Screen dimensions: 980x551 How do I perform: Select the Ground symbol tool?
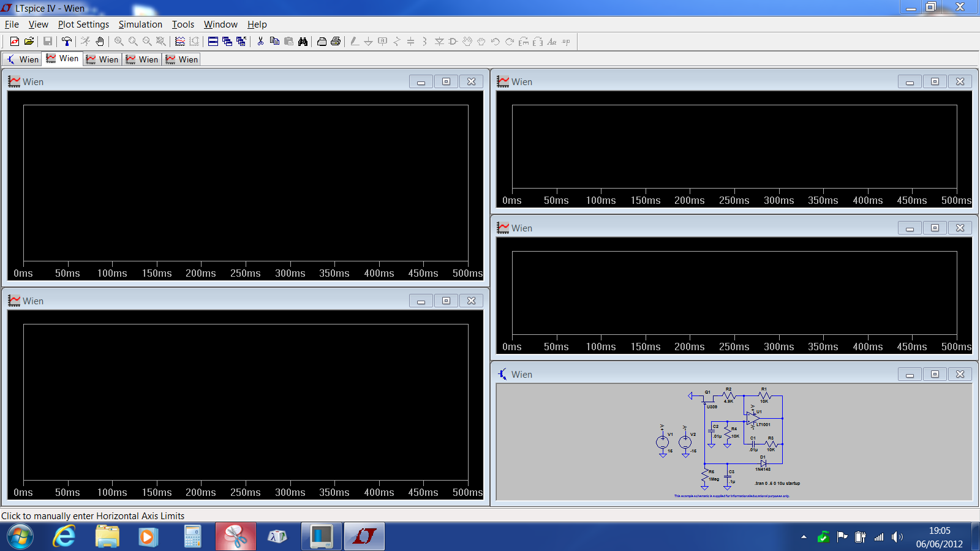tap(368, 42)
